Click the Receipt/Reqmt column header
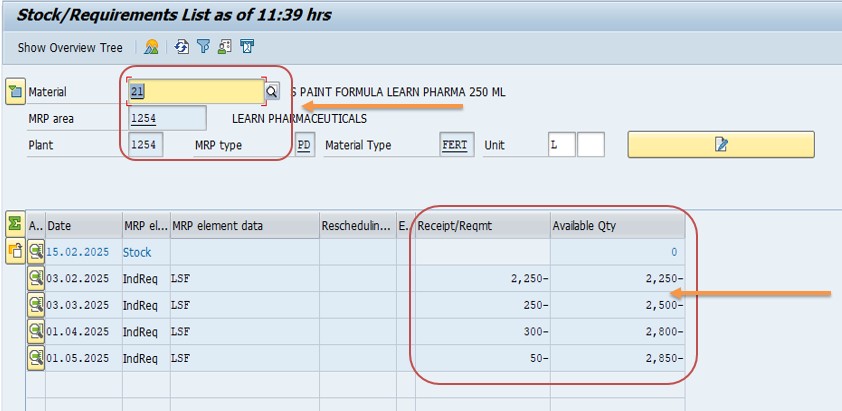This screenshot has width=842, height=411. point(483,226)
